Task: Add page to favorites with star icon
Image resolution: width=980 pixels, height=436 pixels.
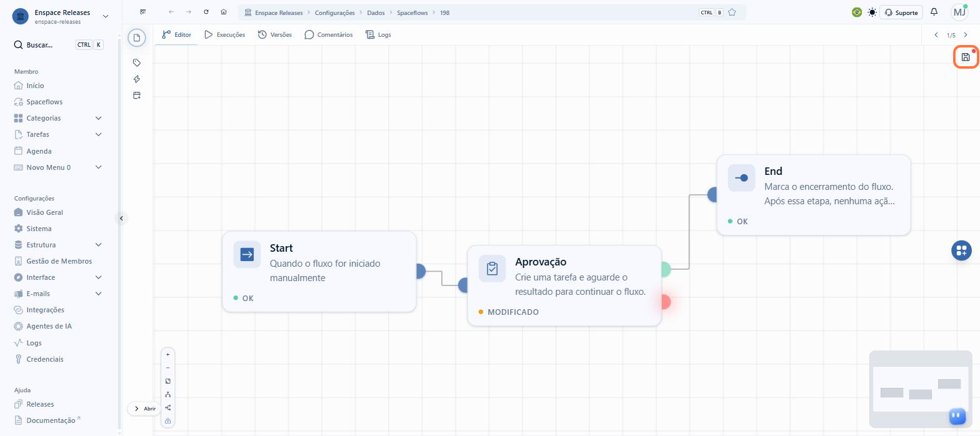Action: tap(732, 12)
